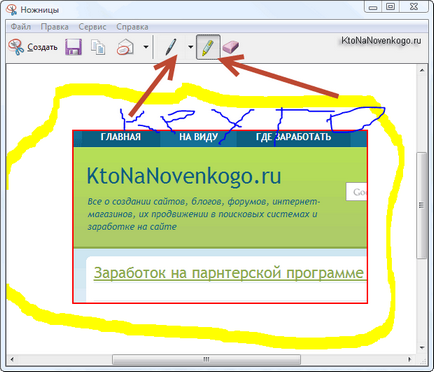
Task: Open the send snip dropdown arrow
Action: click(146, 47)
